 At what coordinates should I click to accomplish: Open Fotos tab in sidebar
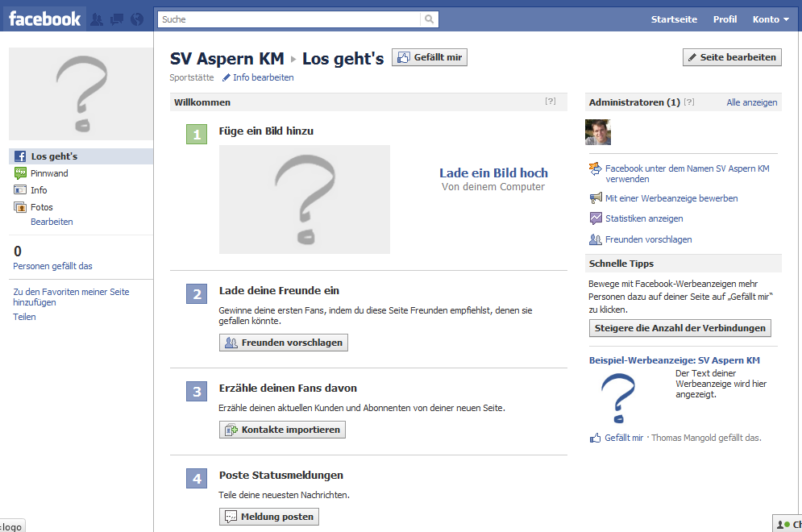pos(41,207)
